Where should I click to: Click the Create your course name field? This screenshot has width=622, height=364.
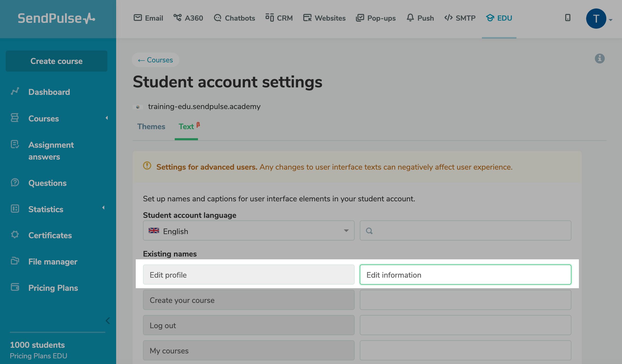pos(249,300)
